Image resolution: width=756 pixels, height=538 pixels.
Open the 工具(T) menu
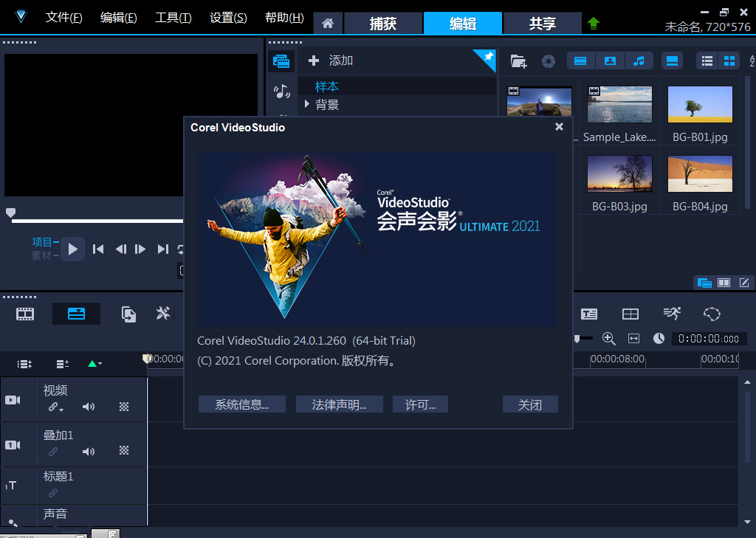pos(173,18)
